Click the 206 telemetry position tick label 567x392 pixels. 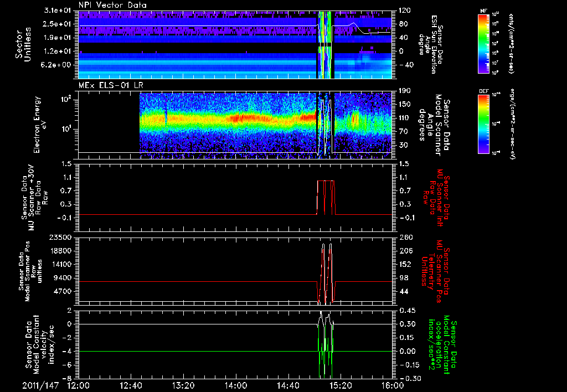coord(406,251)
